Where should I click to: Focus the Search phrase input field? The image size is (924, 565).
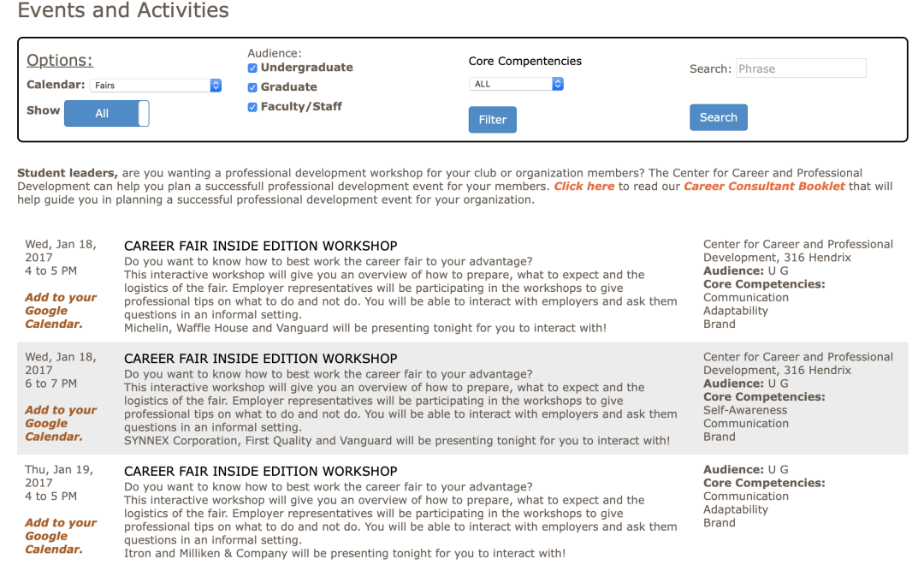click(800, 68)
